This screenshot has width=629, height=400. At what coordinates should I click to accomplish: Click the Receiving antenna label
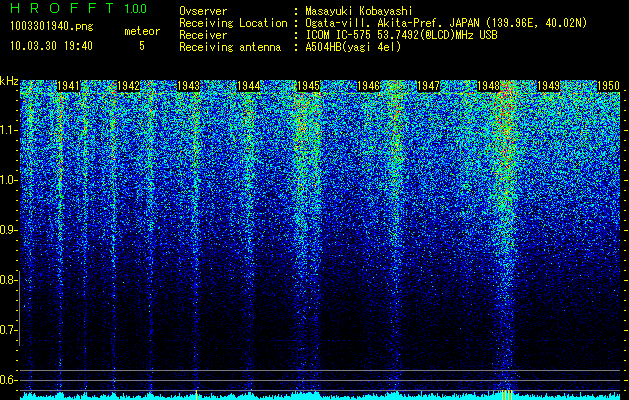click(x=230, y=47)
